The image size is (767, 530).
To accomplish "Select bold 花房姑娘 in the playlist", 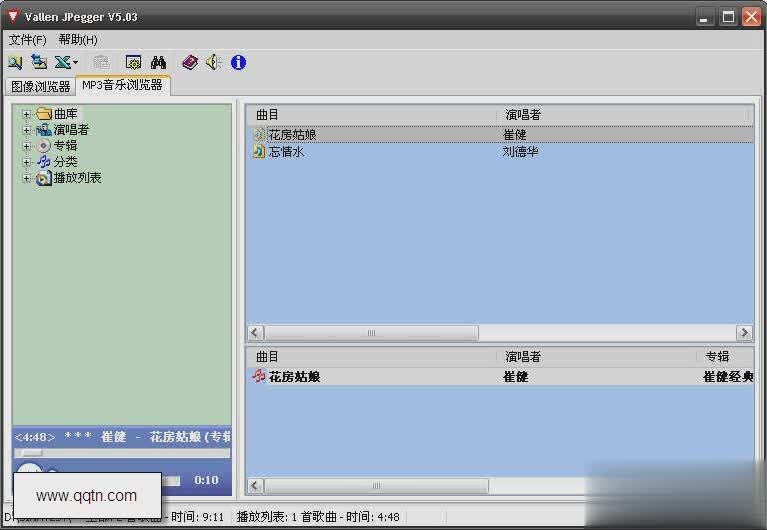I will pyautogui.click(x=294, y=377).
